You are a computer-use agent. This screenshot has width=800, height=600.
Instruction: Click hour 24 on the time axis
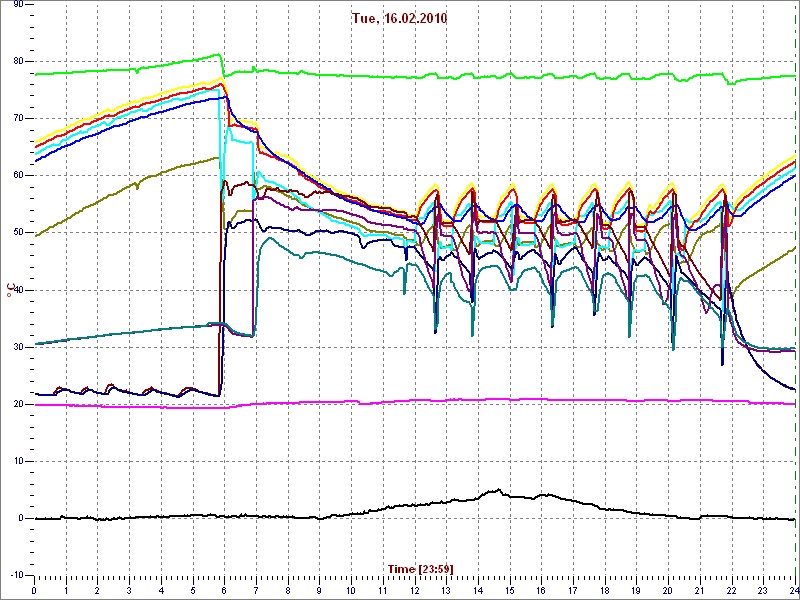point(794,590)
